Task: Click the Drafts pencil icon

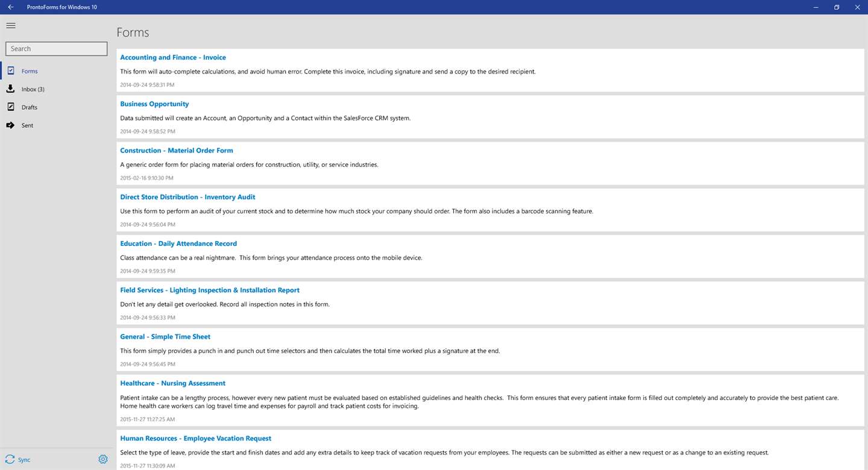Action: pyautogui.click(x=10, y=107)
